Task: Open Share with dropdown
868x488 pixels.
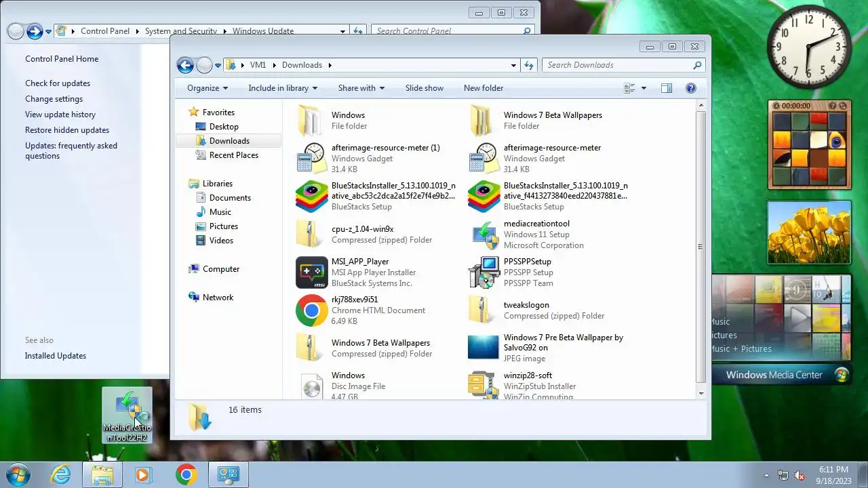Action: (361, 88)
